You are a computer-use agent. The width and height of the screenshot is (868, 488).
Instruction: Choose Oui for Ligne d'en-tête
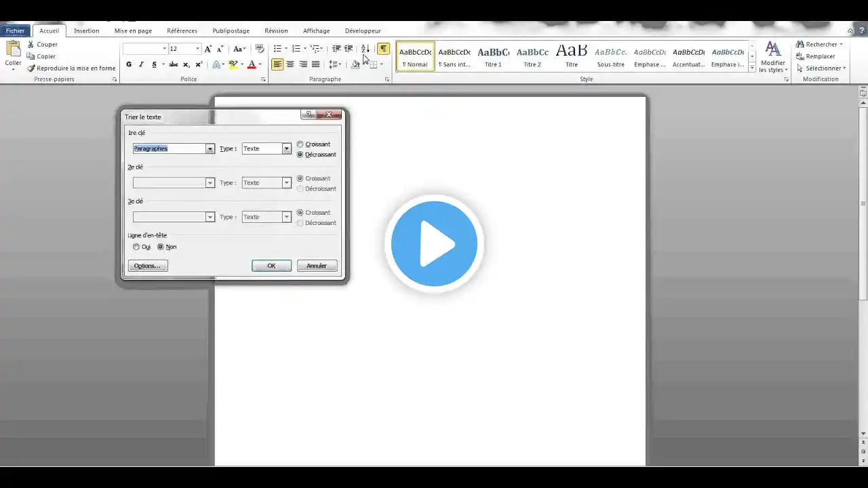point(136,247)
